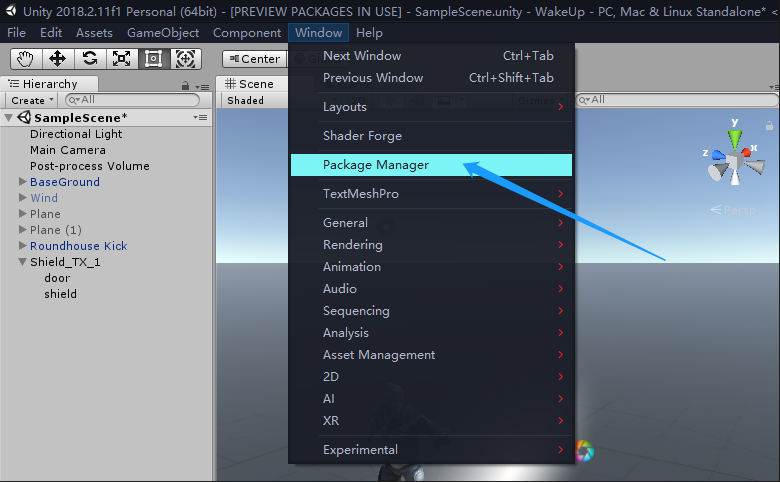Image resolution: width=780 pixels, height=482 pixels.
Task: Choose Package Manager from Window menu
Action: [x=431, y=165]
